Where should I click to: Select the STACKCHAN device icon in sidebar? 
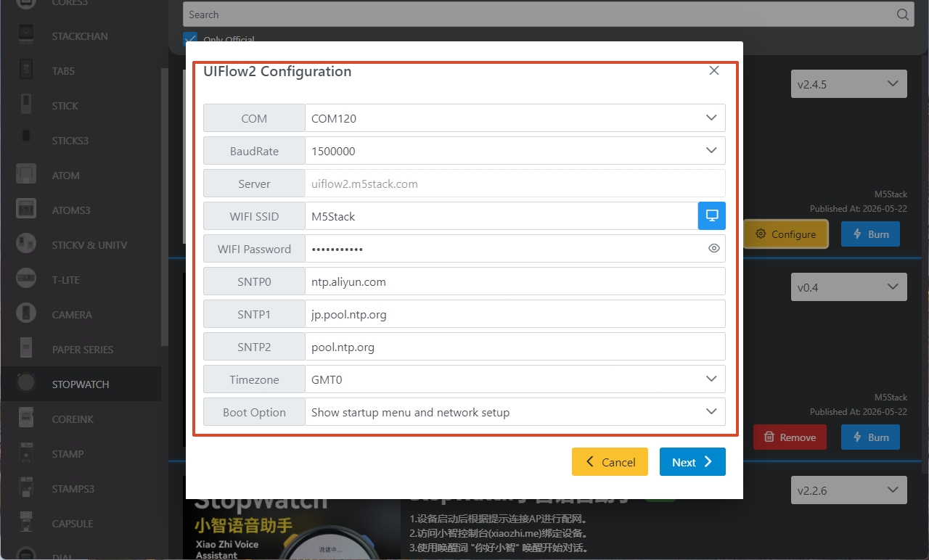click(x=26, y=36)
